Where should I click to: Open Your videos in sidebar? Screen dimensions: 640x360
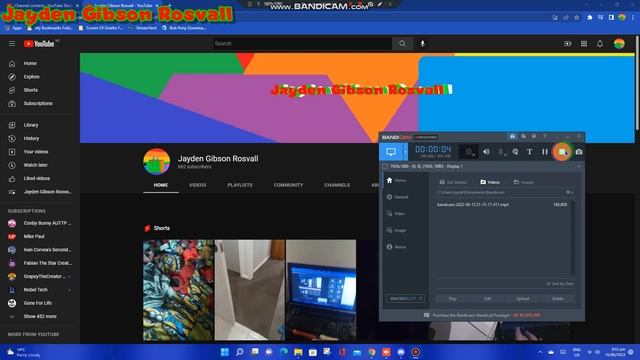[40, 152]
